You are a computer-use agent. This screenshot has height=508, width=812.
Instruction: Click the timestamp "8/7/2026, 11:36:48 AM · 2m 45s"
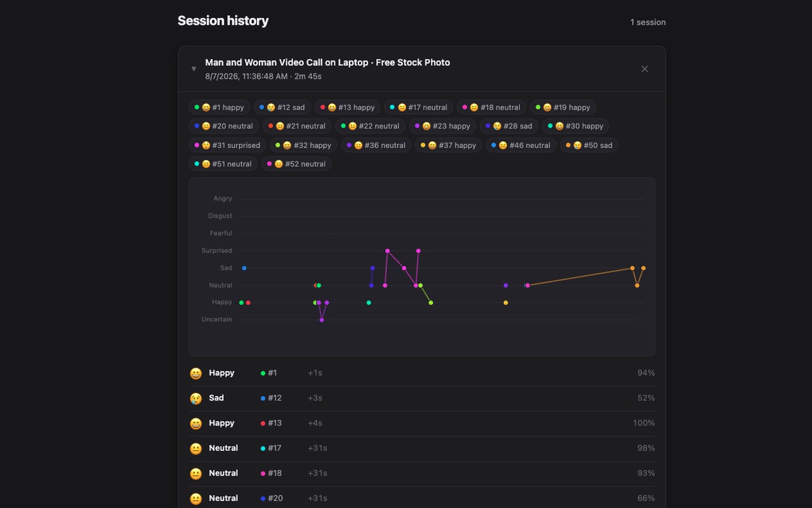(263, 76)
